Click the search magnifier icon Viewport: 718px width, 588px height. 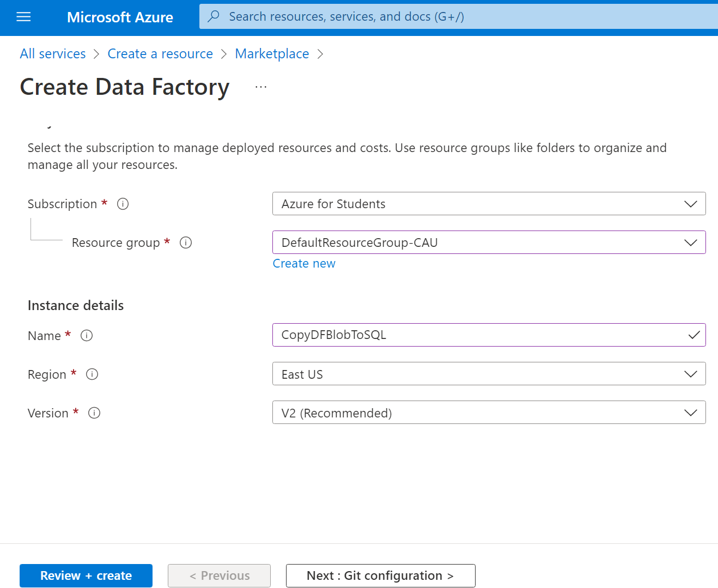214,16
